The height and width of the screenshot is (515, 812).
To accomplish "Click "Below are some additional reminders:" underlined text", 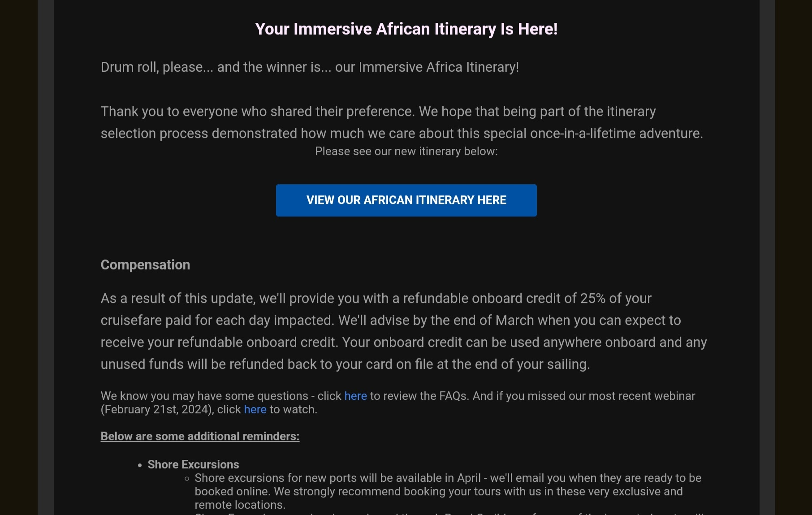I will click(200, 437).
